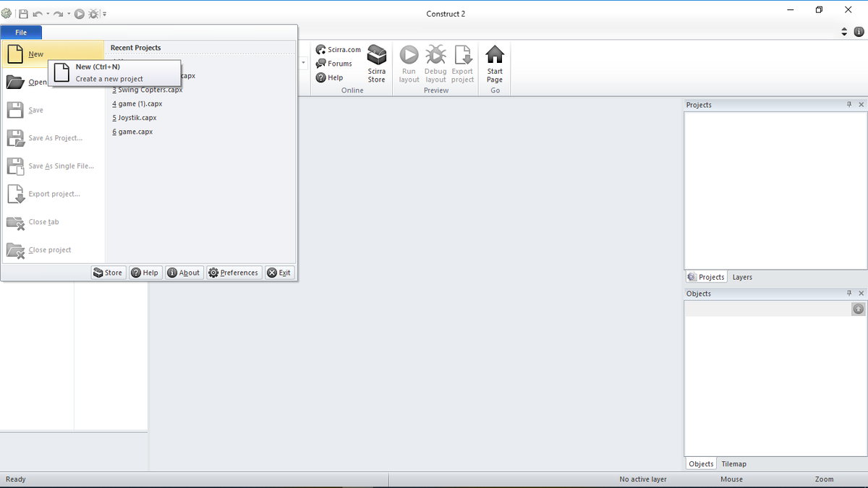Viewport: 868px width, 488px height.
Task: Toggle ribbon collapse with the double arrows
Action: click(843, 31)
